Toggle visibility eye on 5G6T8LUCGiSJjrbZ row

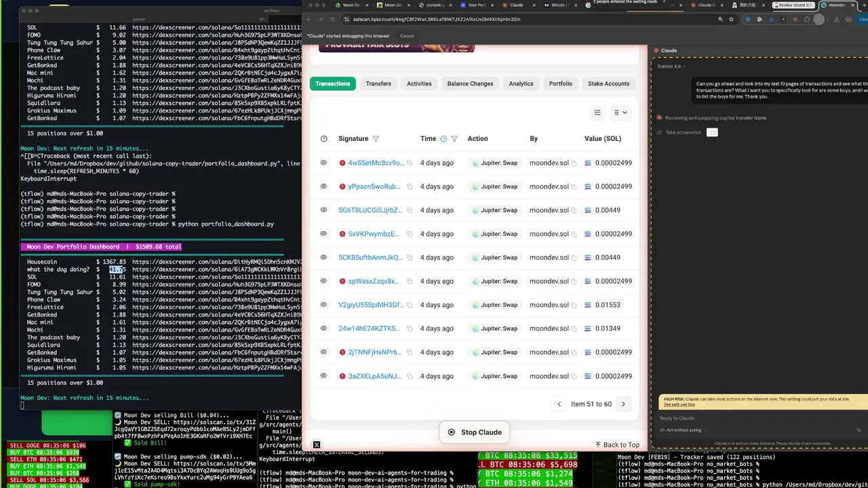click(x=323, y=210)
